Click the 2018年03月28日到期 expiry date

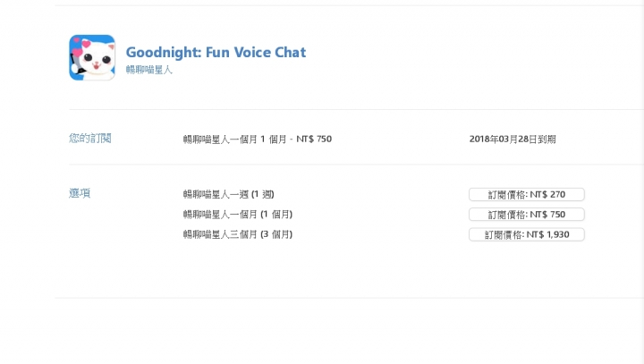[513, 140]
